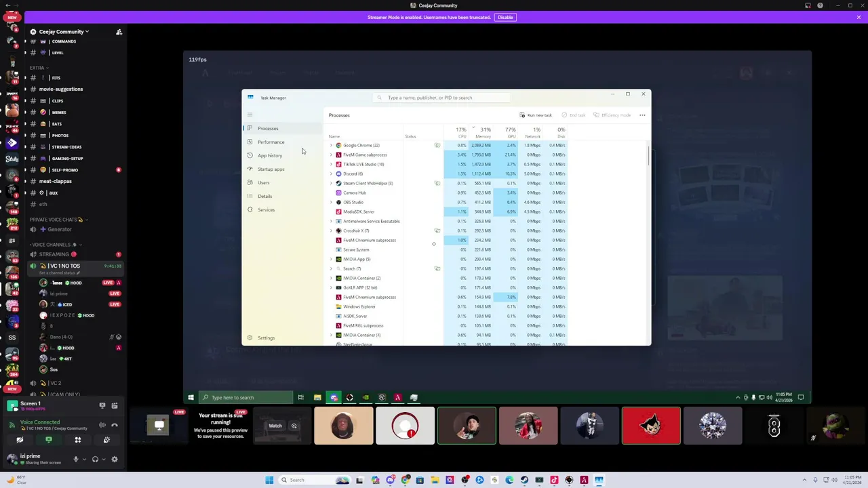Click the Watch button on paused stream preview

pos(275,426)
